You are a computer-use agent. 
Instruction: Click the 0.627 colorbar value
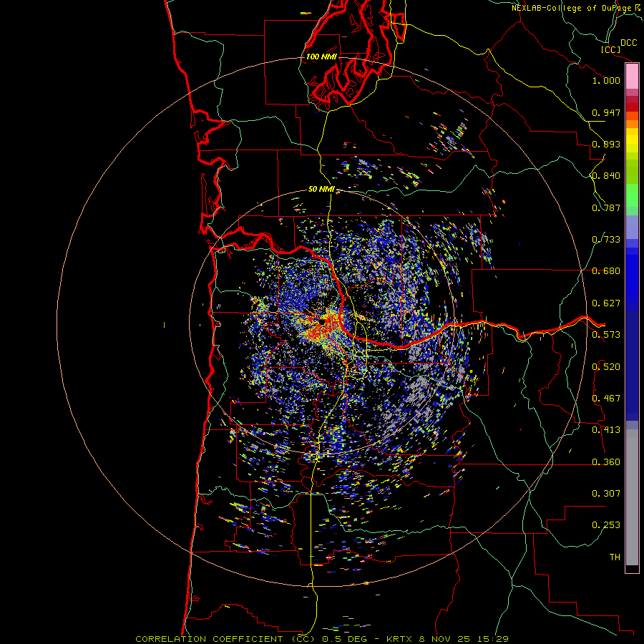(606, 303)
